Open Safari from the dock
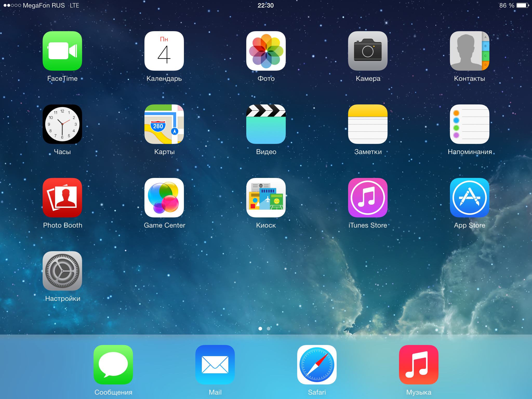This screenshot has height=399, width=532. click(317, 365)
